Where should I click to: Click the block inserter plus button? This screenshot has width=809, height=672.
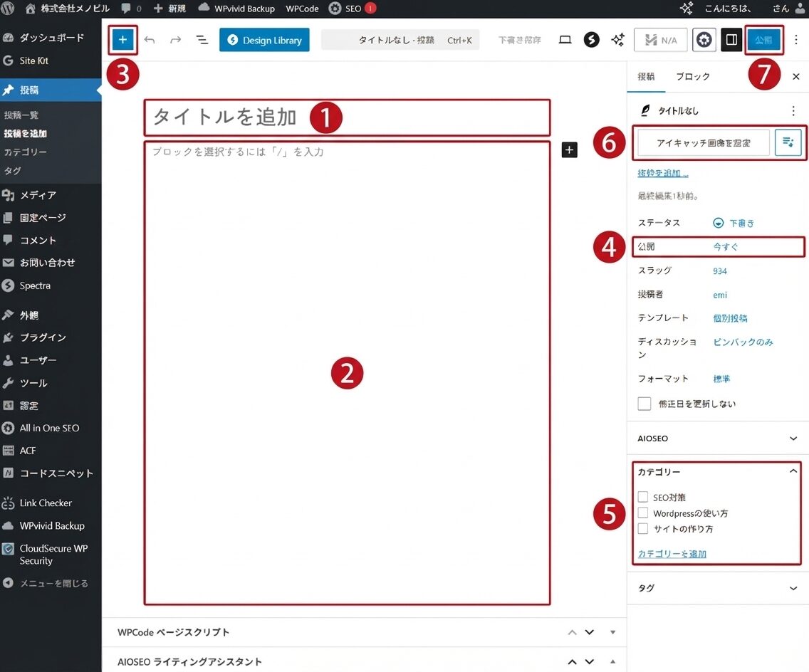tap(122, 40)
